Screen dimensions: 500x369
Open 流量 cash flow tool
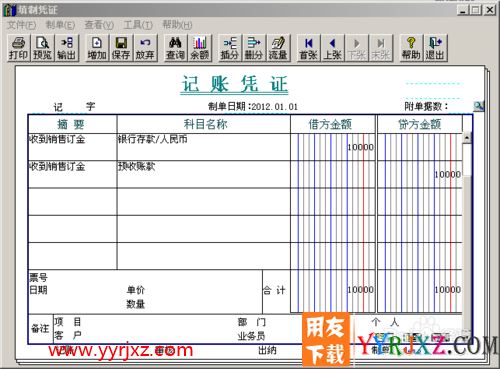coord(278,48)
